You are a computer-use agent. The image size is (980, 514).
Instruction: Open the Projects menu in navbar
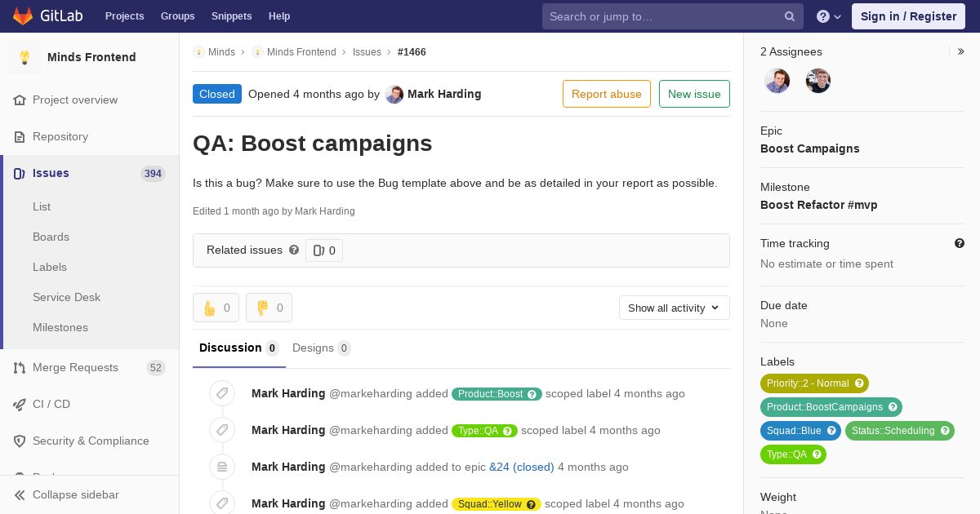click(124, 16)
